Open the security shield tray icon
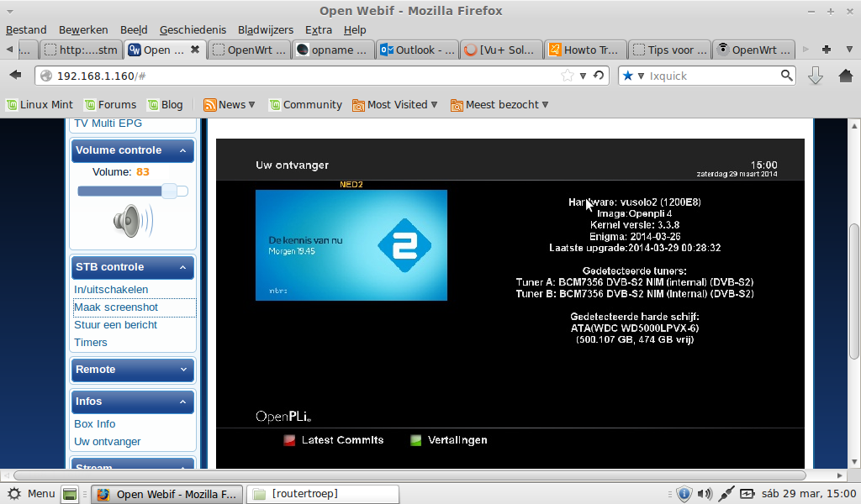The width and height of the screenshot is (861, 504). point(684,494)
